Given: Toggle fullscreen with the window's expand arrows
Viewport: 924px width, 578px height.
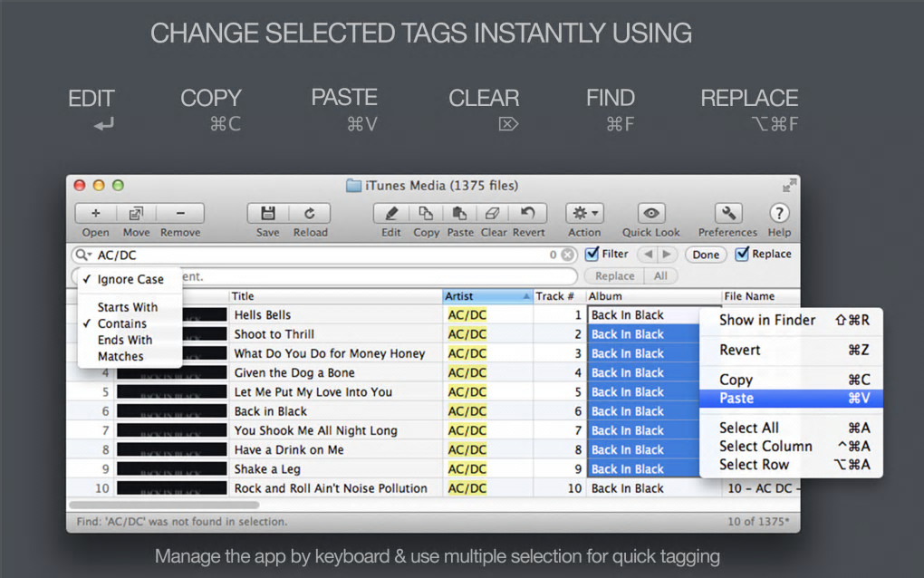Looking at the screenshot, I should click(x=789, y=186).
